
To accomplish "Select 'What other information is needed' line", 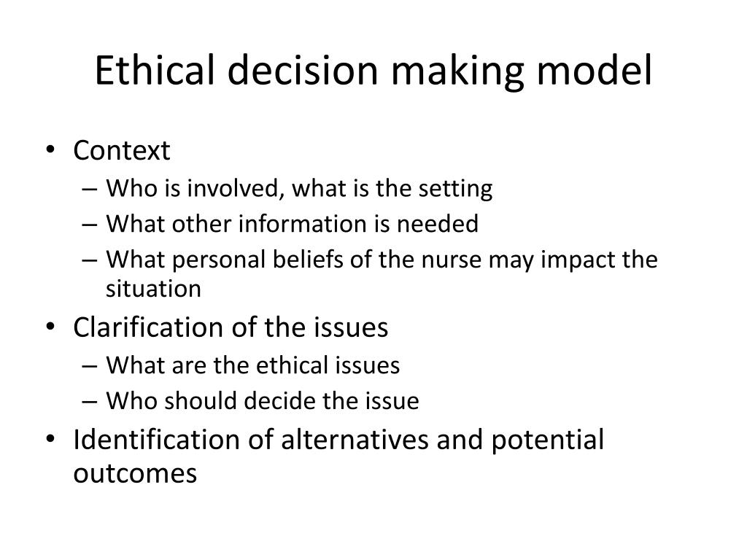I will point(292,223).
